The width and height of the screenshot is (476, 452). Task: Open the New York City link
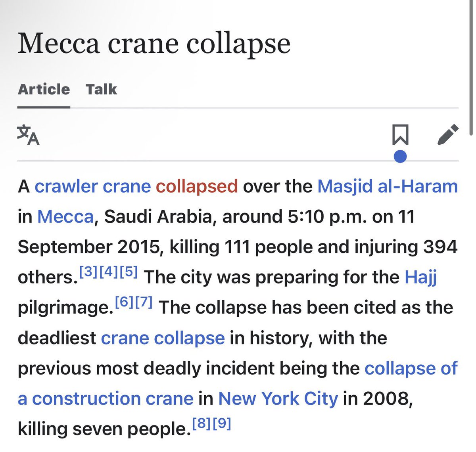click(x=278, y=398)
